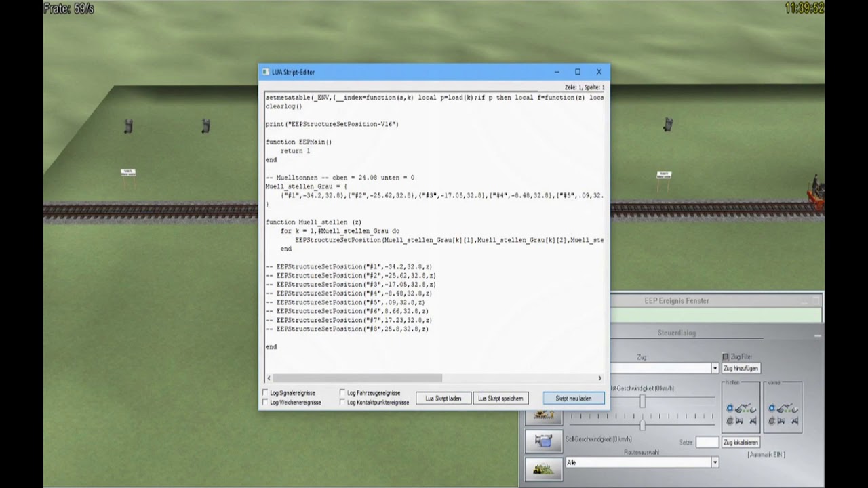Click the Soll-Geschwindigkeit slider handle

[642, 425]
